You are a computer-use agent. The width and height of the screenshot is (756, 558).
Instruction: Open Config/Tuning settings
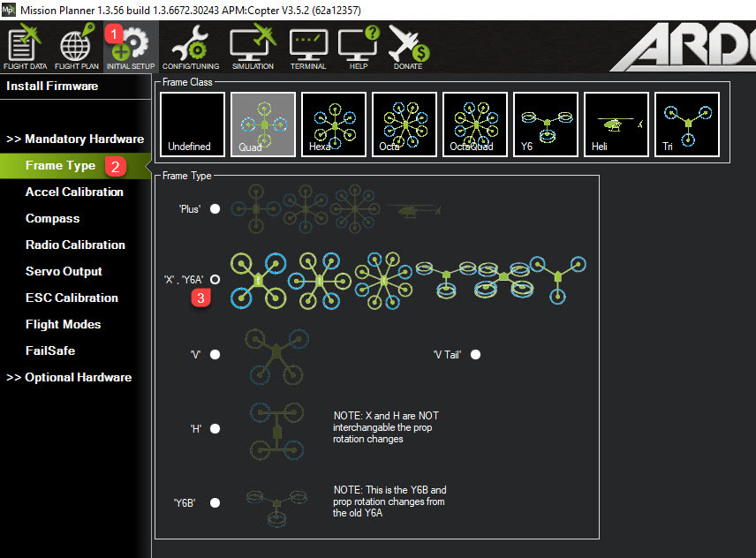pyautogui.click(x=192, y=46)
